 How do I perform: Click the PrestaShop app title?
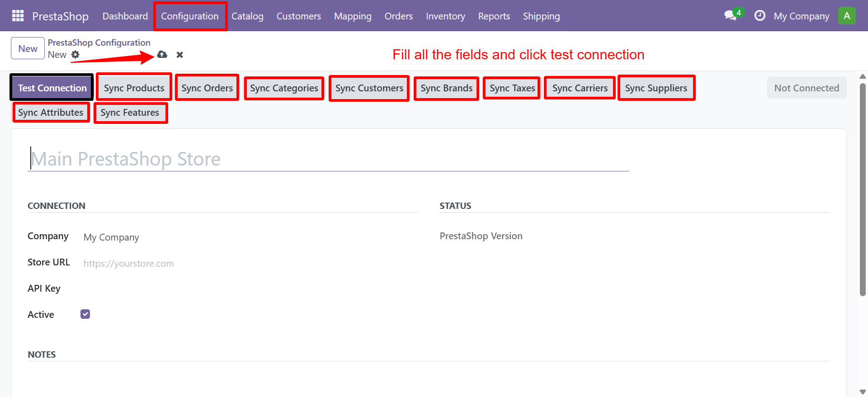[x=60, y=16]
